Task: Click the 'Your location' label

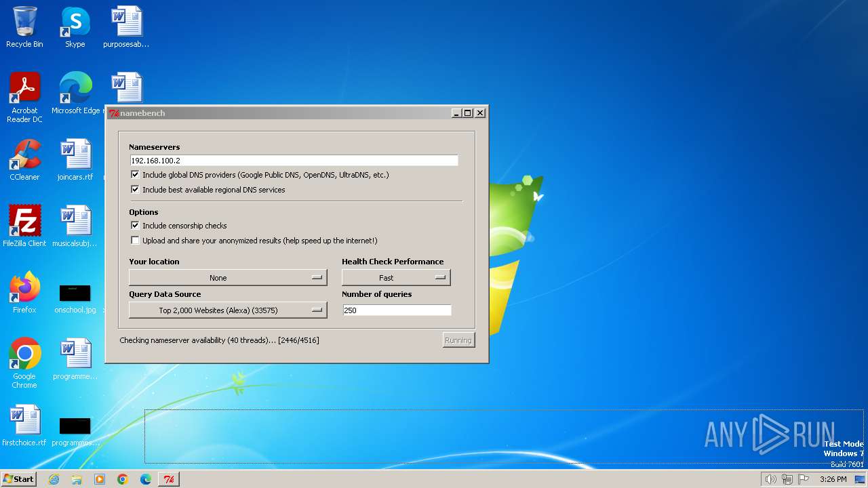Action: [154, 262]
